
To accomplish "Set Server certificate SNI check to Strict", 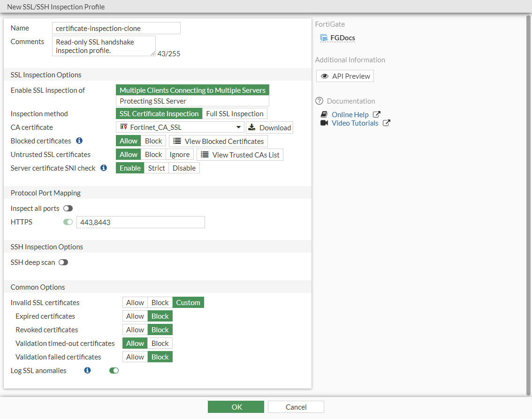I will tap(157, 168).
